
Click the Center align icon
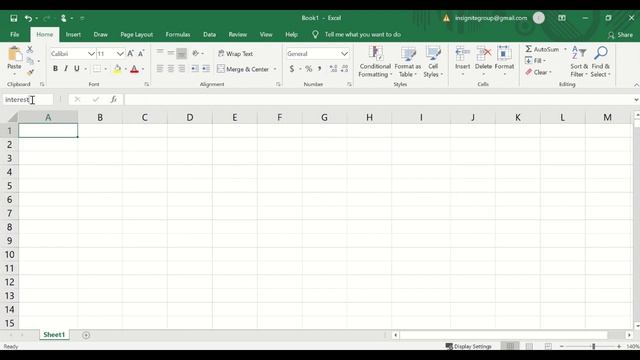tap(171, 69)
